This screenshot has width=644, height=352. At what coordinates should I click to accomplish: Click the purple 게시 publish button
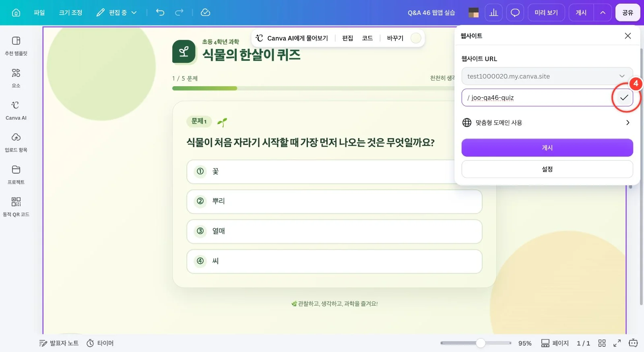547,147
